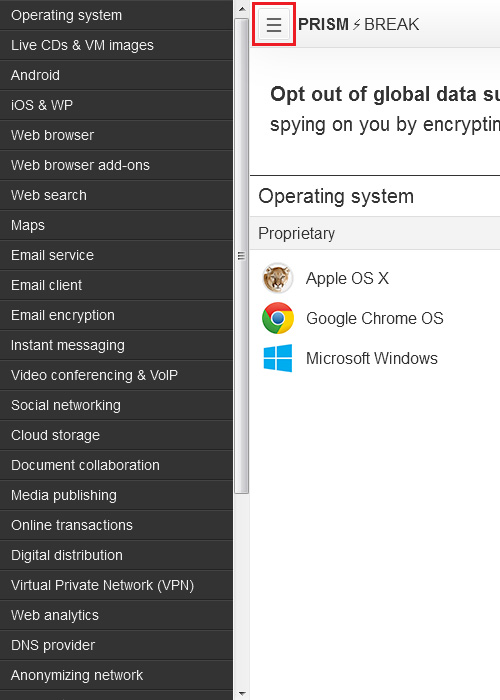Image resolution: width=500 pixels, height=700 pixels.
Task: Select Web analytics category
Action: tap(116, 615)
